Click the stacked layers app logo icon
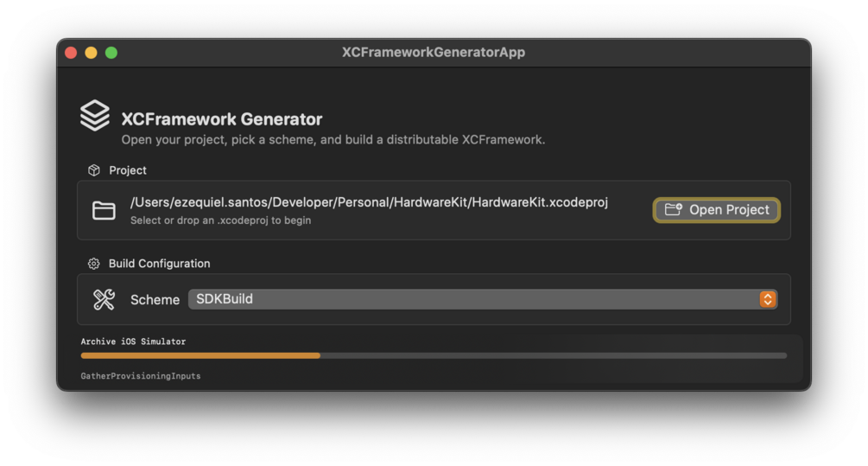Screen dimensions: 868x466 pyautogui.click(x=95, y=115)
